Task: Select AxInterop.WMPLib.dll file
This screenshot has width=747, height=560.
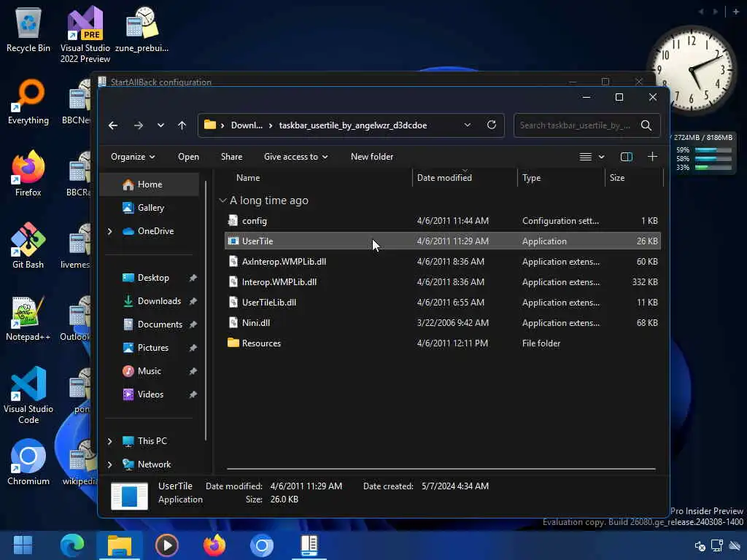Action: pos(443,262)
